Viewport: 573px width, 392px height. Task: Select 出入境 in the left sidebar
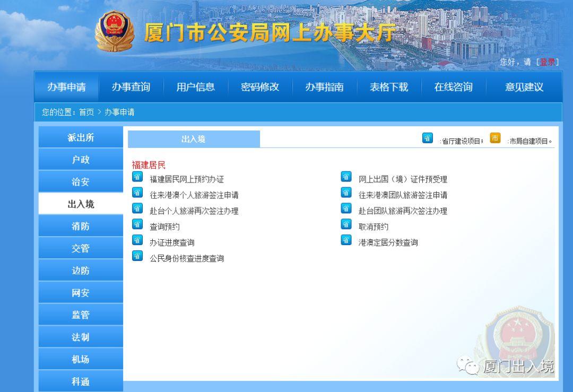(x=81, y=204)
